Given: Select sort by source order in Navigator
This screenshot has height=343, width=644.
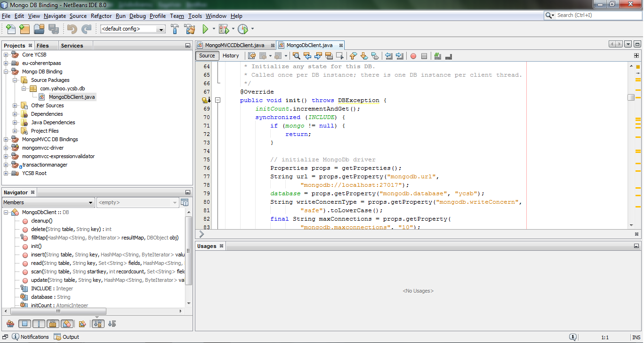Looking at the screenshot, I should (112, 324).
